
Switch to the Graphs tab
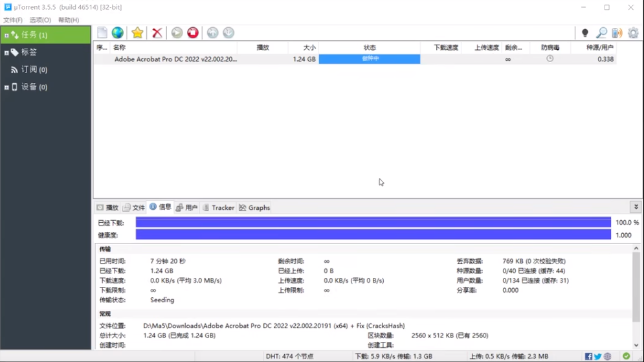(x=254, y=207)
